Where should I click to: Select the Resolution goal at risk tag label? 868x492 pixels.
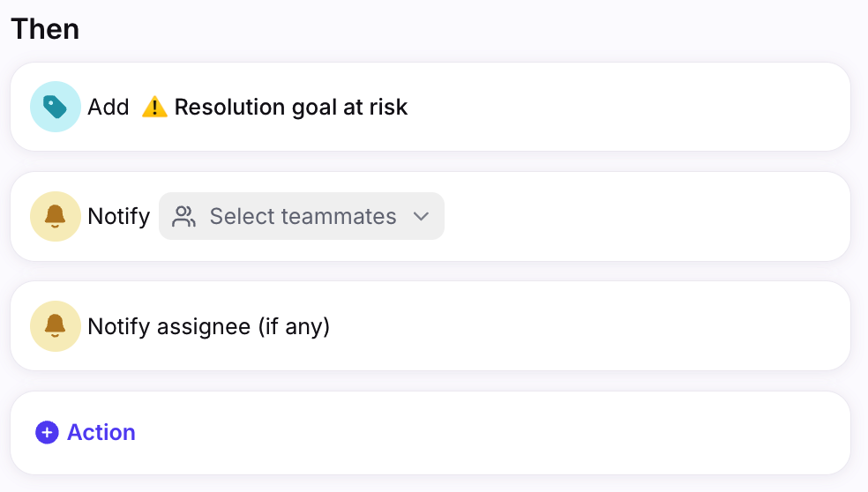(291, 107)
